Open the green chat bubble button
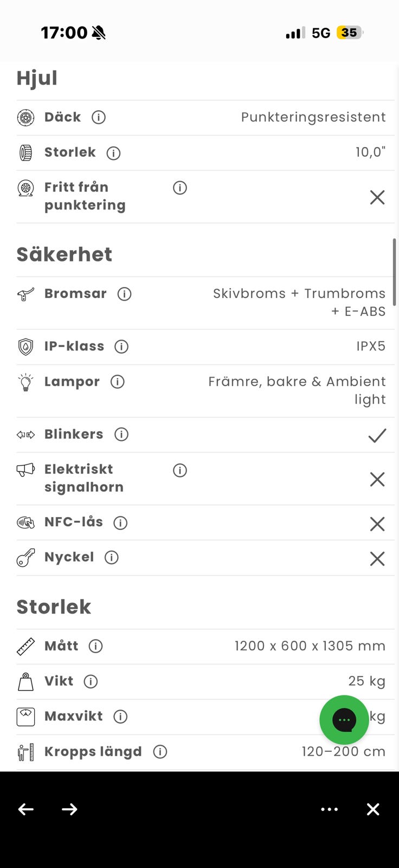 344,720
